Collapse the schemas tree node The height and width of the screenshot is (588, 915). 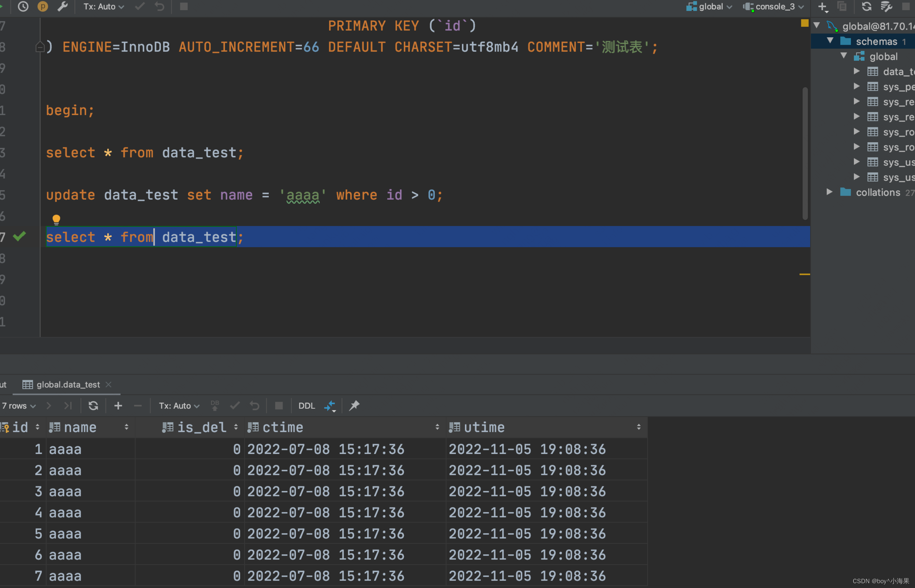830,41
